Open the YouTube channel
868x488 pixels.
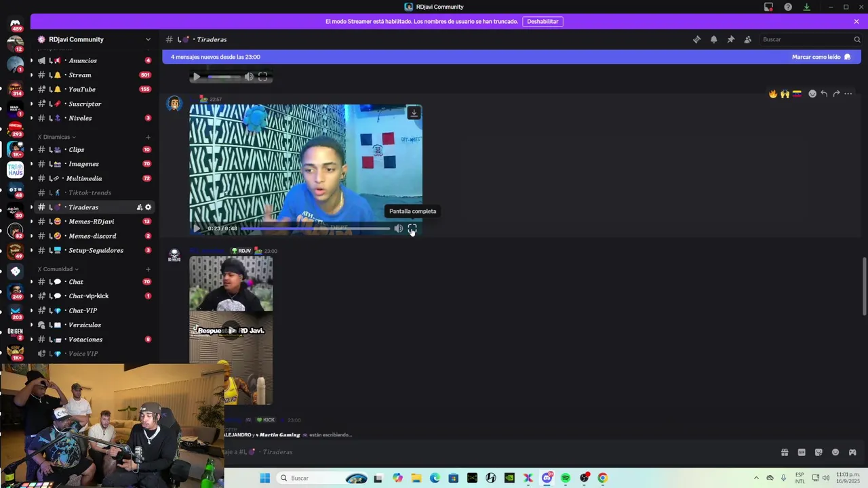[82, 89]
